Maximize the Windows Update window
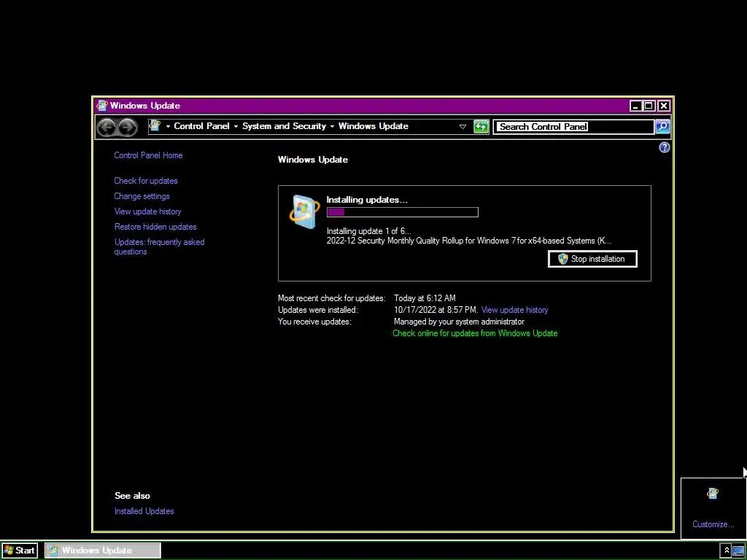 649,106
